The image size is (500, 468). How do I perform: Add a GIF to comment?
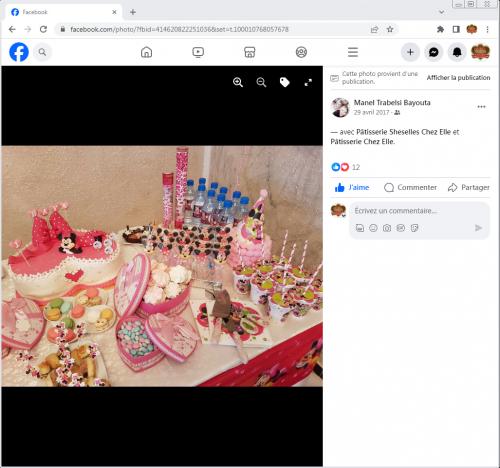click(400, 228)
